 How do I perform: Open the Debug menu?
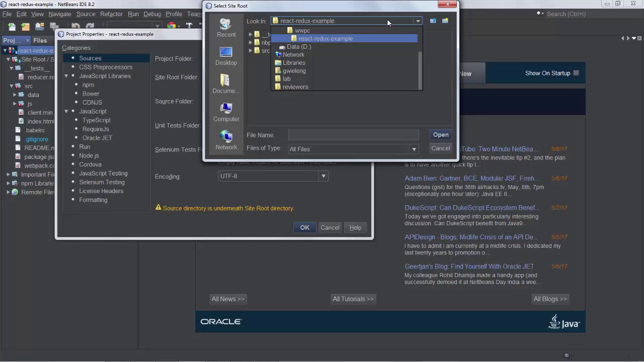pos(152,14)
